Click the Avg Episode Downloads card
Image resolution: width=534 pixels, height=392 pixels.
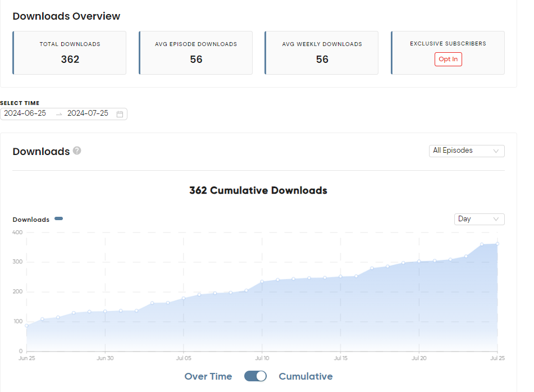[195, 53]
